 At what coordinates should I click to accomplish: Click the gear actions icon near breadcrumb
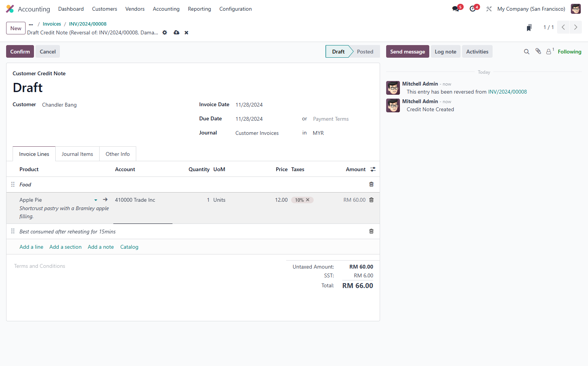(x=165, y=32)
